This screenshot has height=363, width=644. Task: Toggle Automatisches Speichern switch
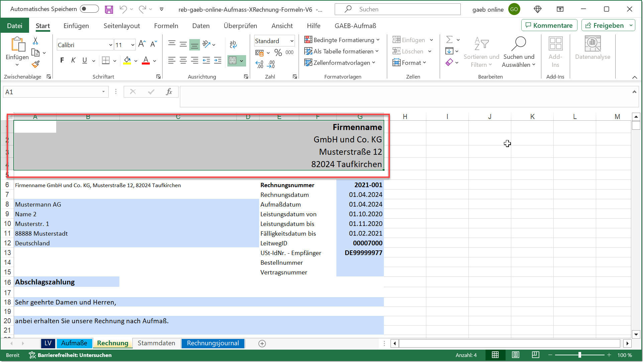coord(89,9)
